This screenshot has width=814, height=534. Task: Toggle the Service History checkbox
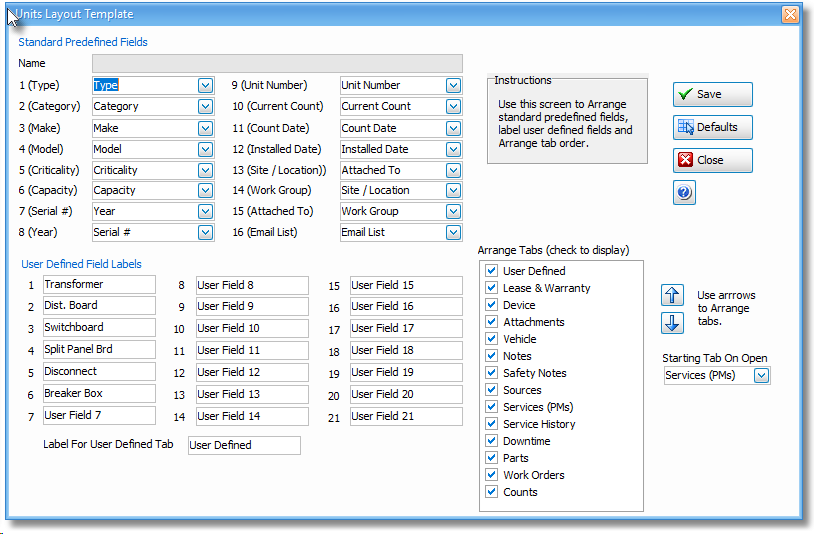[x=491, y=423]
